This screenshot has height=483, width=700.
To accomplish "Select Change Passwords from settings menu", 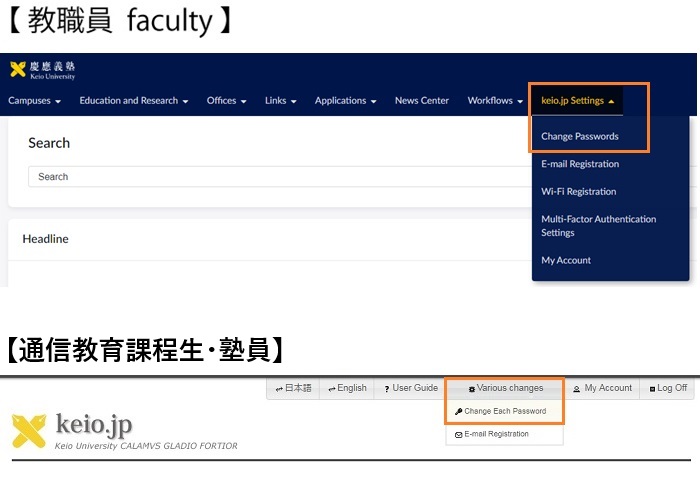I will pyautogui.click(x=580, y=136).
